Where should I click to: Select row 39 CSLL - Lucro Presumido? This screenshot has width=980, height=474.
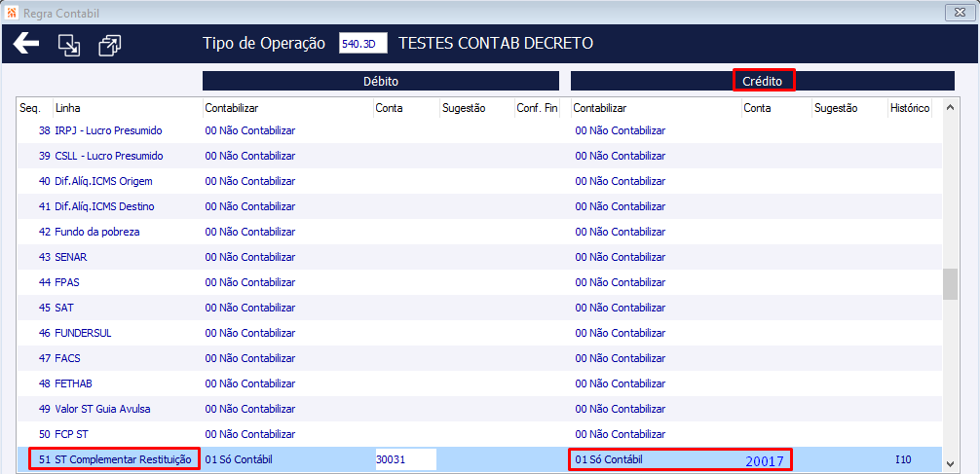tap(479, 156)
